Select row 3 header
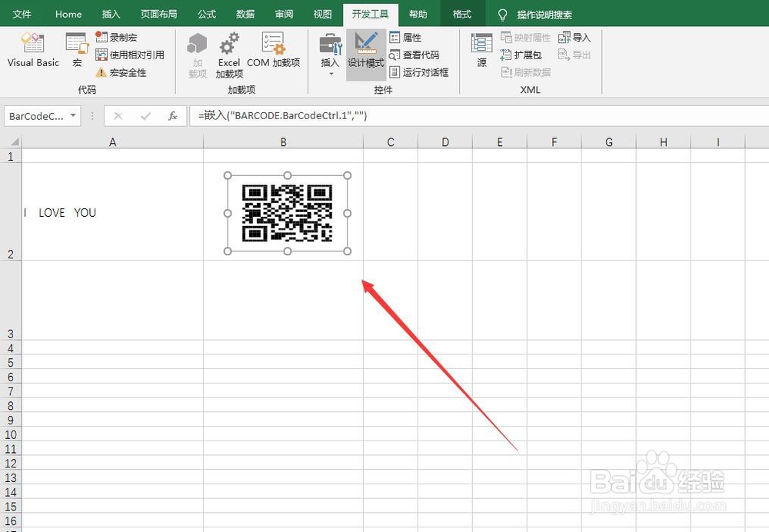The height and width of the screenshot is (532, 769). (x=11, y=300)
